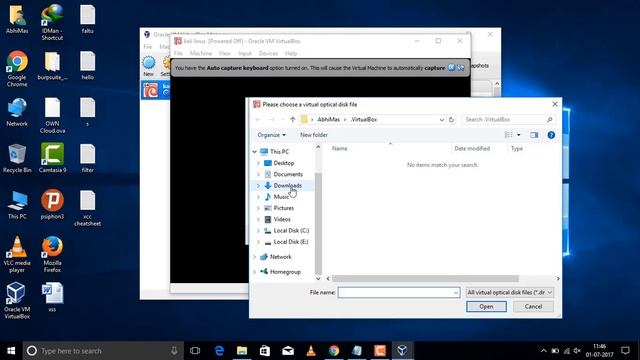Expand the Downloads tree node
Viewport: 640px width, 360px height.
pos(258,186)
